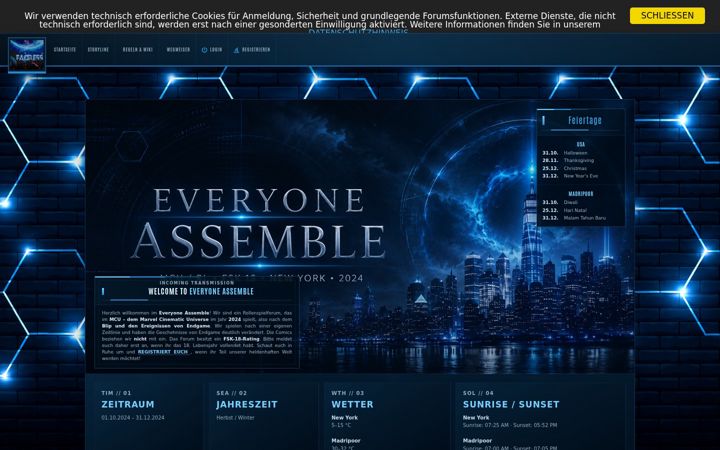Screen dimensions: 720x450
Task: Click the ZEITRAUM card heading
Action: [x=128, y=405]
